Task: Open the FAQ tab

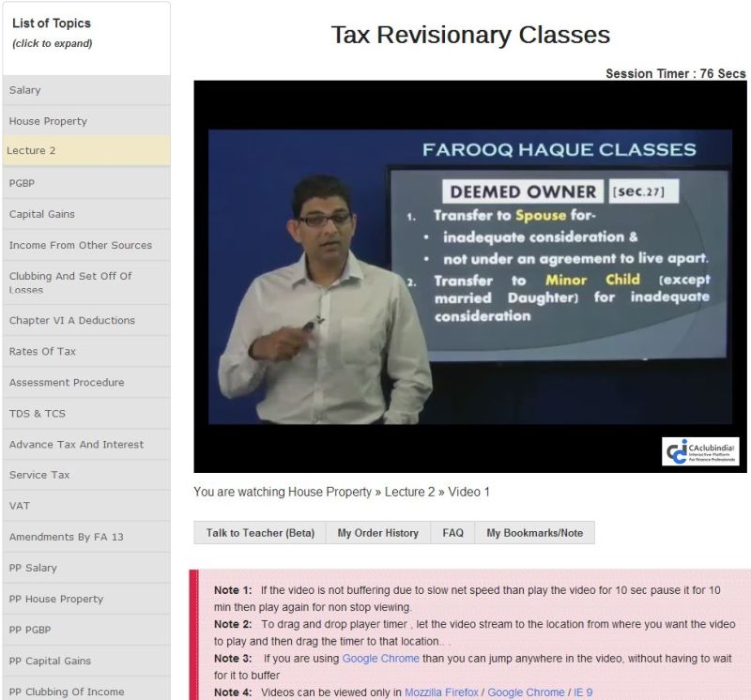Action: (x=452, y=533)
